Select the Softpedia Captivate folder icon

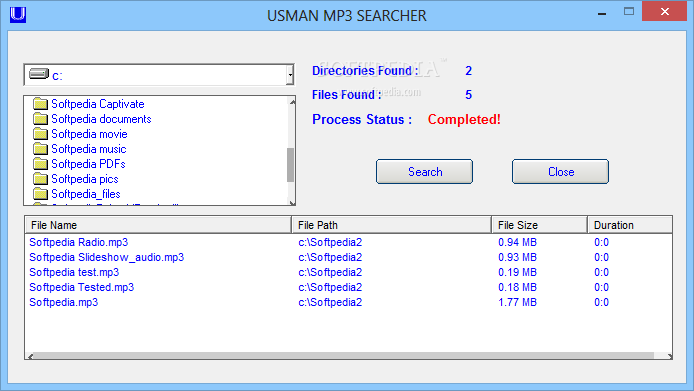40,104
